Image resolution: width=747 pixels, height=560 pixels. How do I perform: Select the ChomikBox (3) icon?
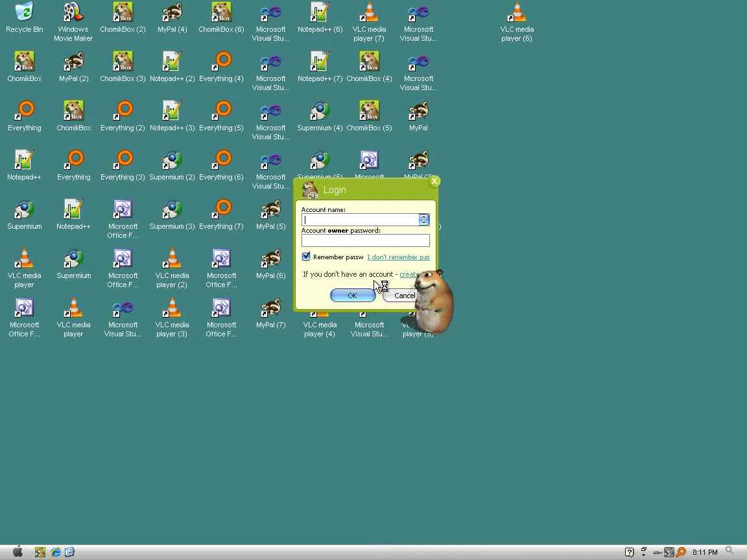click(123, 67)
